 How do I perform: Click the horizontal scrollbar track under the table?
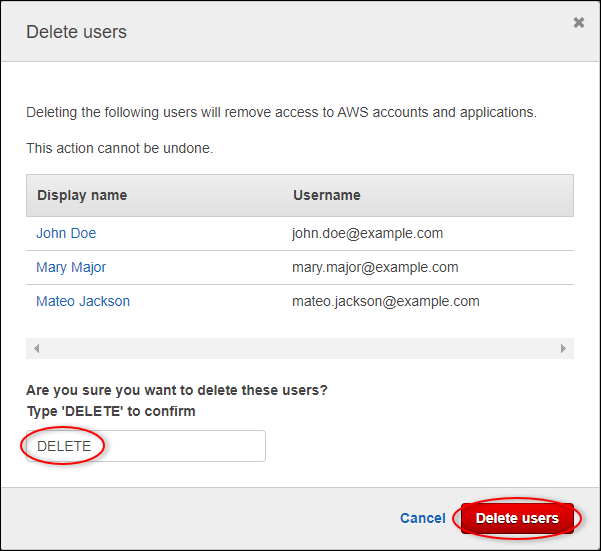[x=300, y=348]
